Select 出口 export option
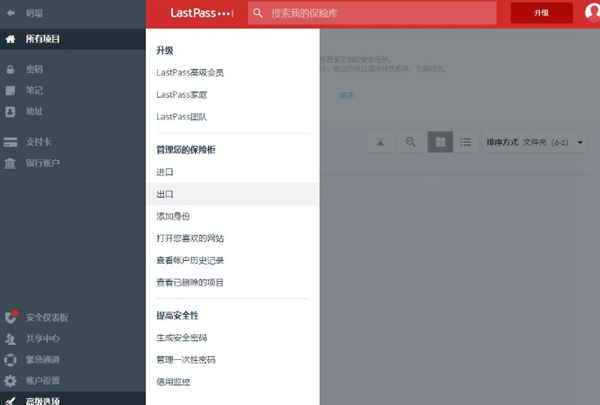 [232, 194]
